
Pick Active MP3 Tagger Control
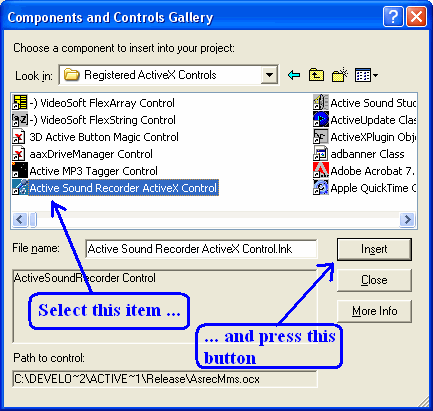coord(85,171)
